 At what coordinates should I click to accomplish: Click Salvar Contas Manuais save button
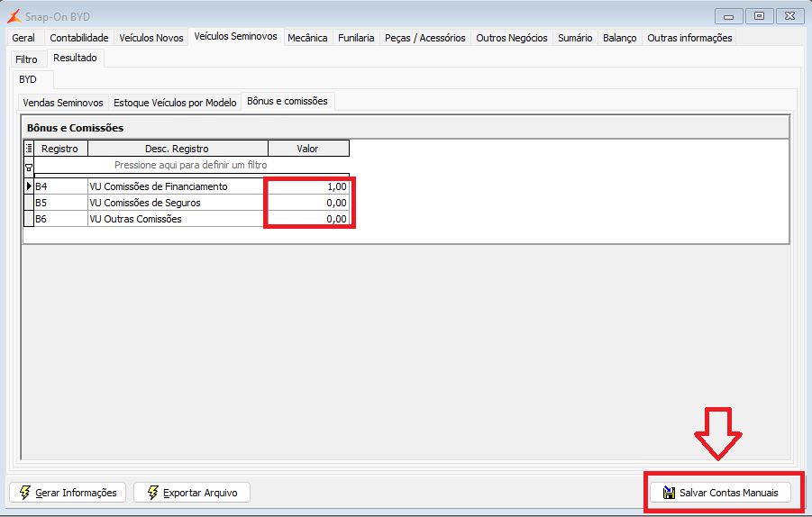[x=720, y=492]
